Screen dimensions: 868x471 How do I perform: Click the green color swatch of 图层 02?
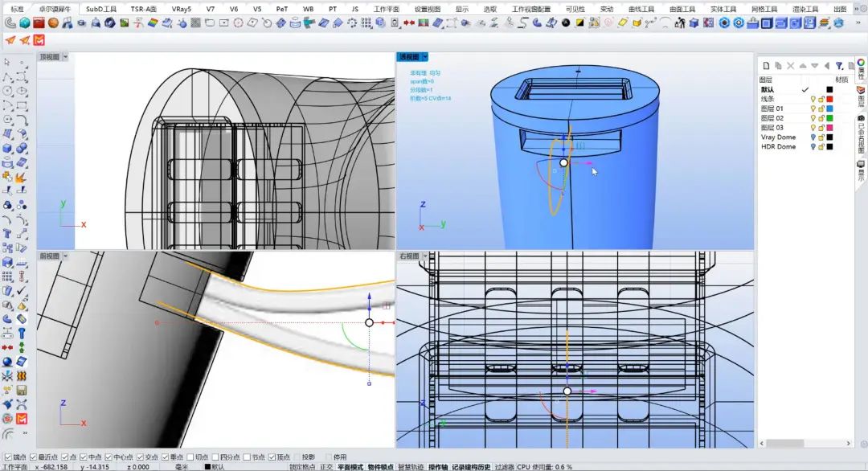click(830, 118)
